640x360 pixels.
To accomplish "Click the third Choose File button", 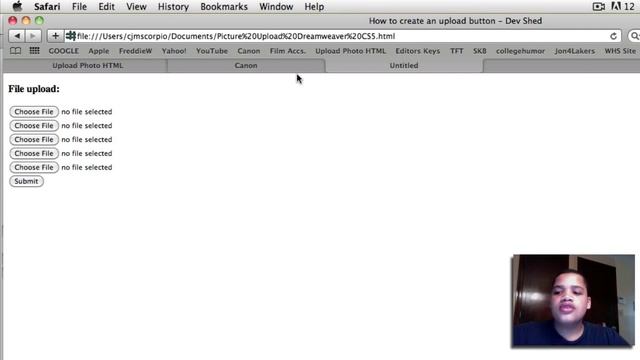I will pyautogui.click(x=34, y=139).
